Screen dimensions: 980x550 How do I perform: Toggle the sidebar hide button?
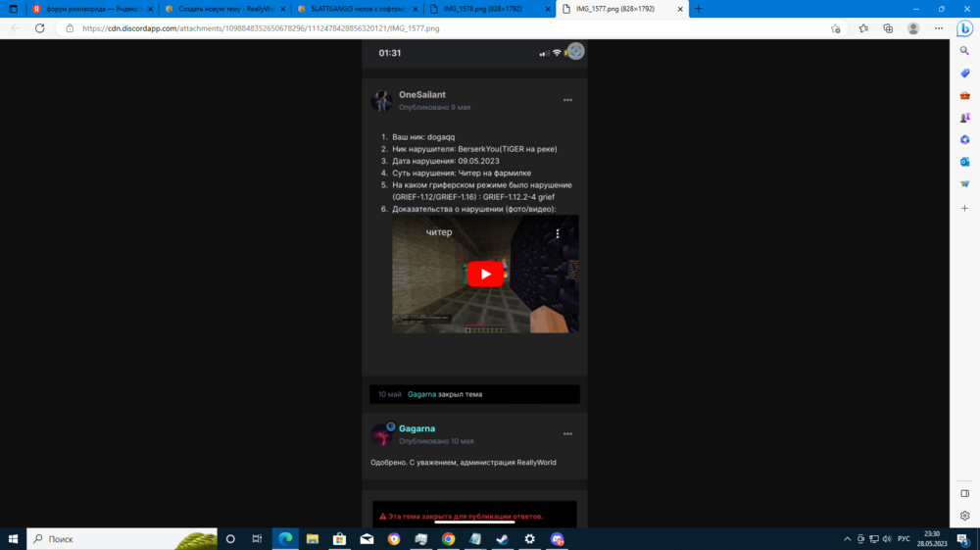pyautogui.click(x=964, y=494)
